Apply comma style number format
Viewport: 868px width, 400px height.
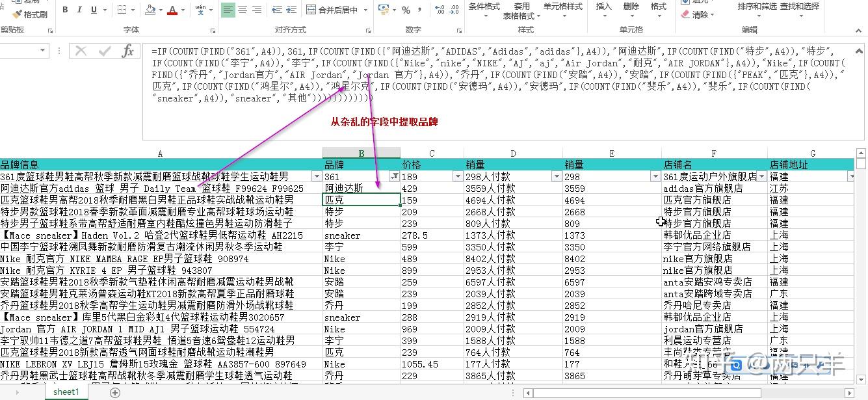click(420, 10)
